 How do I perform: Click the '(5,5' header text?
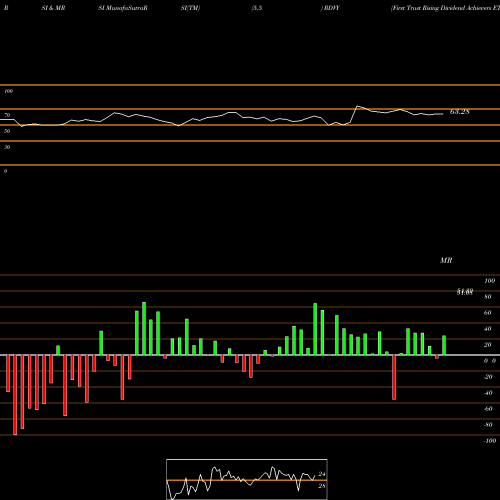[x=257, y=8]
